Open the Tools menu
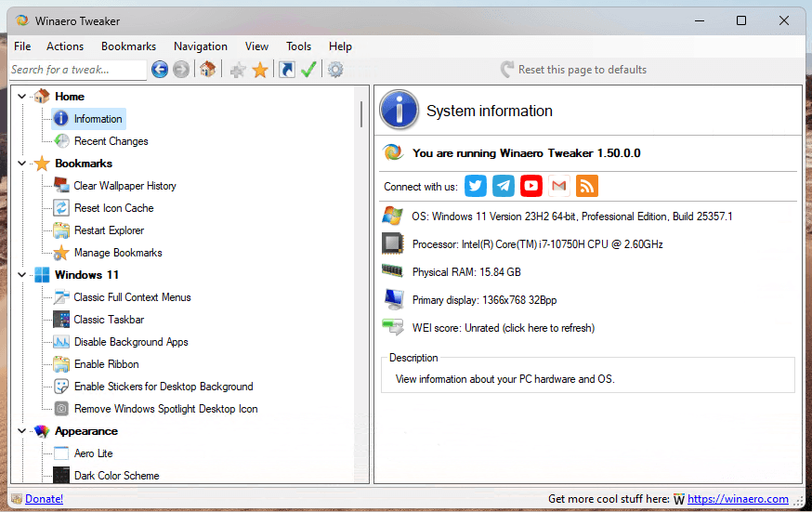This screenshot has width=812, height=512. click(298, 46)
